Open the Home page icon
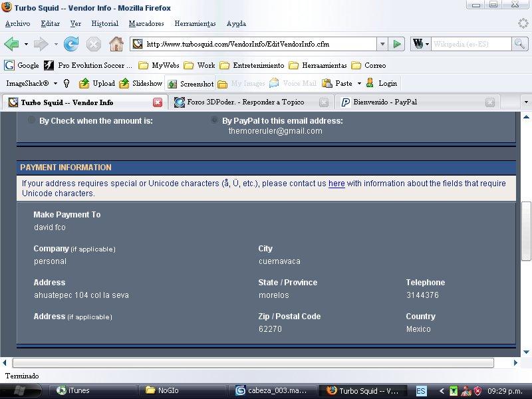This screenshot has height=399, width=532. tap(116, 44)
